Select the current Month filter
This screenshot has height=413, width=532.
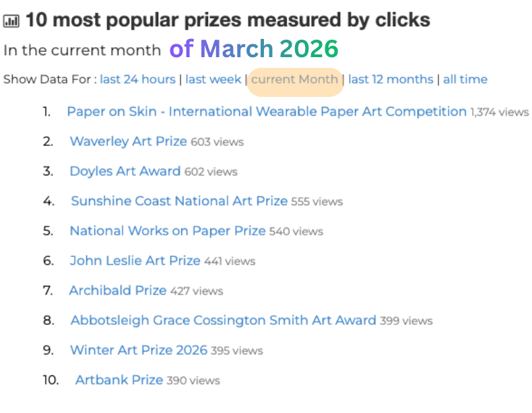pos(295,79)
